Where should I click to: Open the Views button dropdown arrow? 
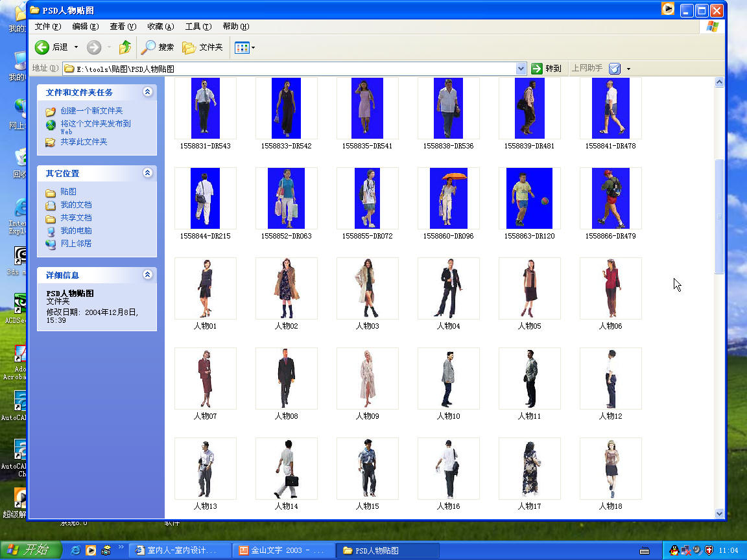pyautogui.click(x=253, y=47)
